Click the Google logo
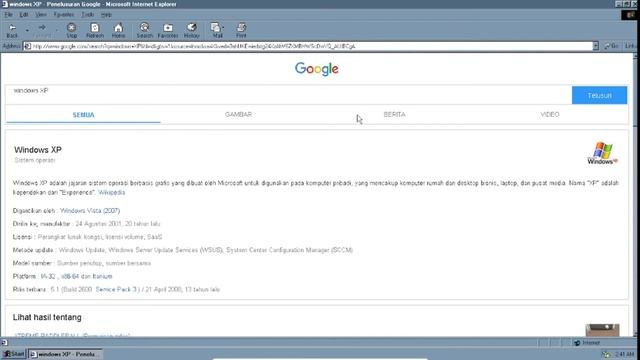Viewport: 640px width, 360px height. [x=317, y=69]
